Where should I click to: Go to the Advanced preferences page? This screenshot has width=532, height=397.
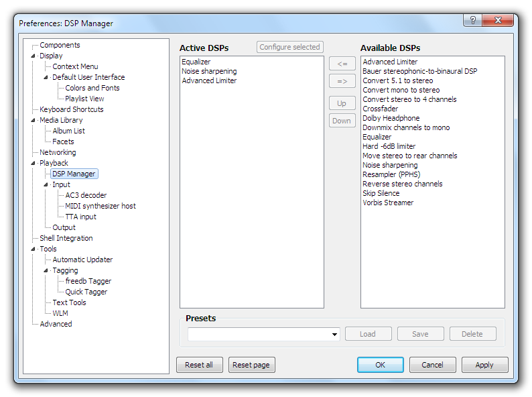pos(56,324)
